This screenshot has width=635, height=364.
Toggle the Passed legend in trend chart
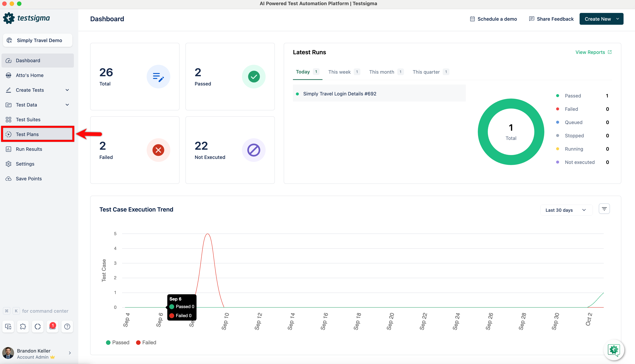[117, 342]
